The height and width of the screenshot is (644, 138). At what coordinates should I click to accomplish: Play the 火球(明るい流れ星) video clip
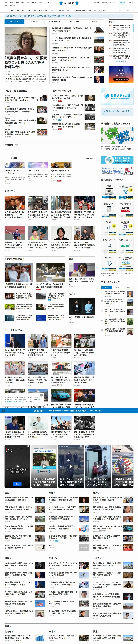tap(17, 466)
